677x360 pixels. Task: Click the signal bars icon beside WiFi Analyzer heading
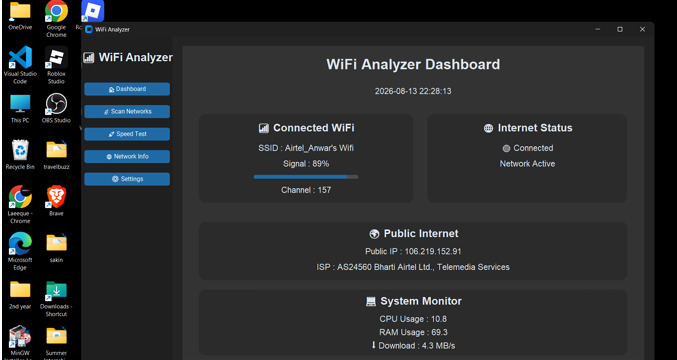click(89, 57)
